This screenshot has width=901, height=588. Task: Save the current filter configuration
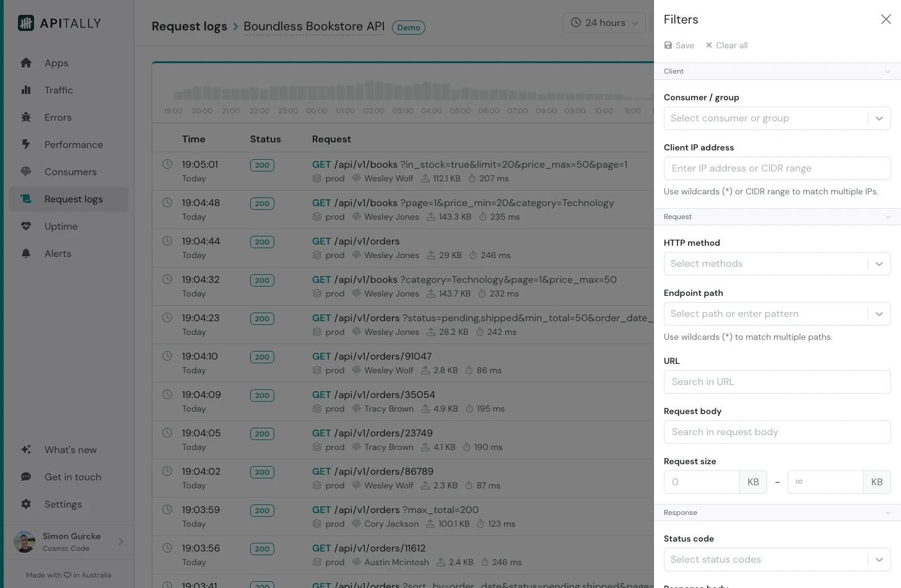point(679,45)
